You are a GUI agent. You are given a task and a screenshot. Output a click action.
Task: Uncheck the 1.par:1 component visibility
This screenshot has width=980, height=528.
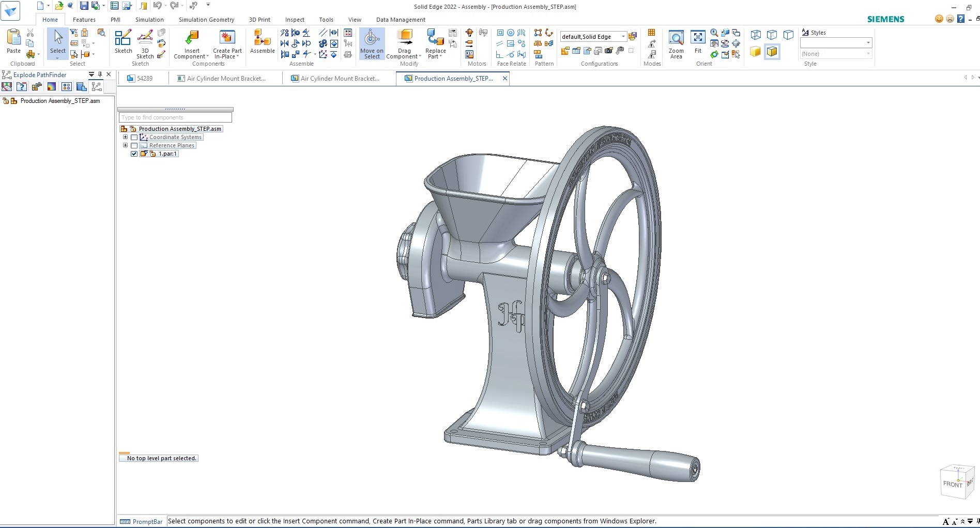(134, 154)
